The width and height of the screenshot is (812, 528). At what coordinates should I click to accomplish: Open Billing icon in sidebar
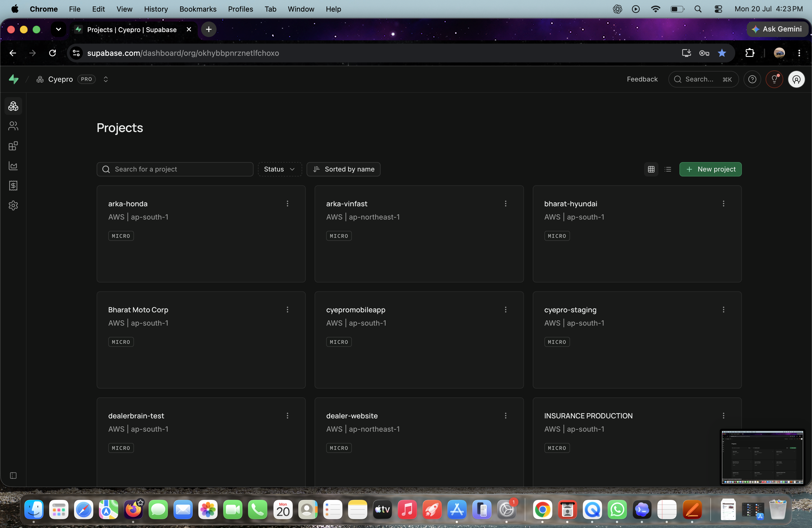13,186
